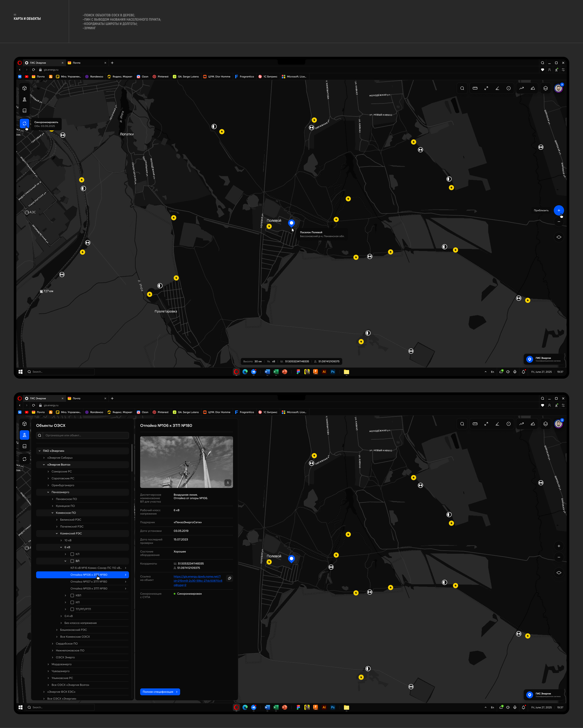
Task: Open the power line photo thumbnail
Action: [186, 462]
